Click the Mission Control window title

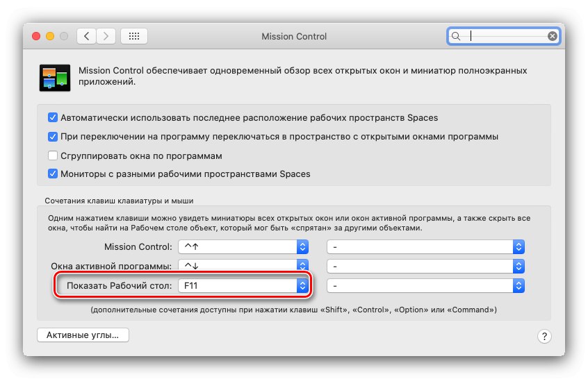click(294, 36)
